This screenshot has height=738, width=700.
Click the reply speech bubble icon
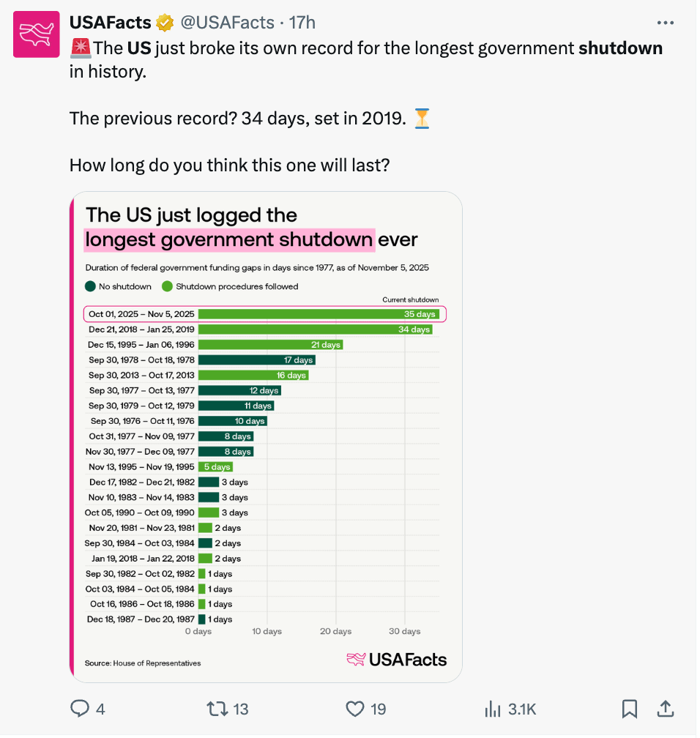(81, 709)
